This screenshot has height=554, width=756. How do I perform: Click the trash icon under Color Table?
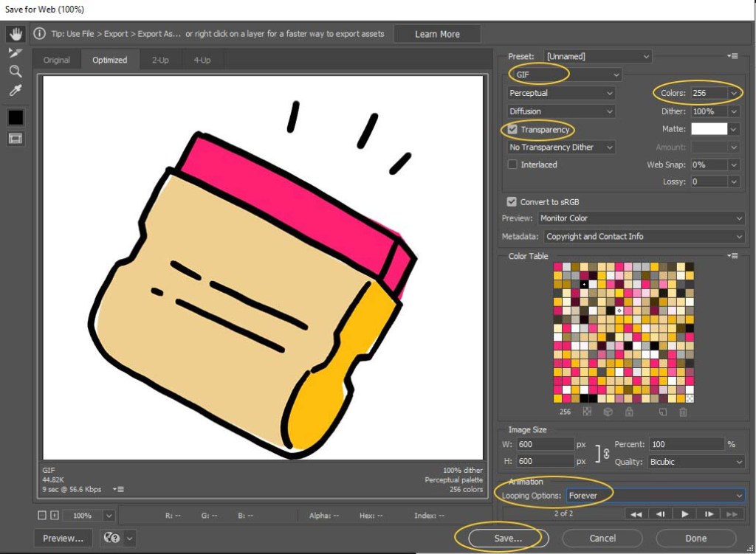pos(683,412)
